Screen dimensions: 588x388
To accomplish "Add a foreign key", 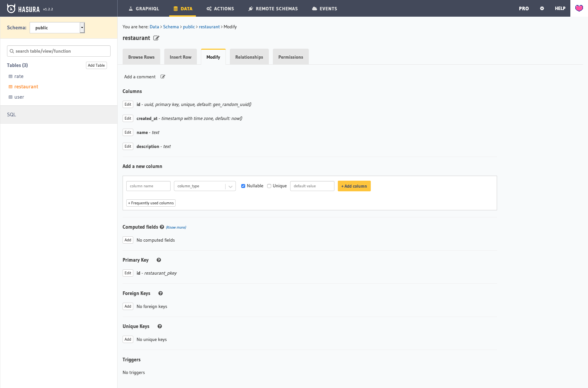I will (x=128, y=306).
